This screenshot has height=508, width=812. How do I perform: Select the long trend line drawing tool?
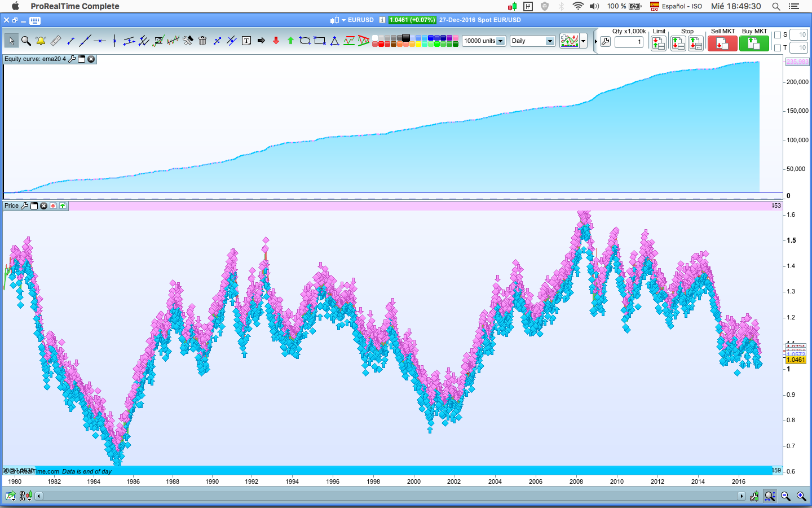point(85,41)
